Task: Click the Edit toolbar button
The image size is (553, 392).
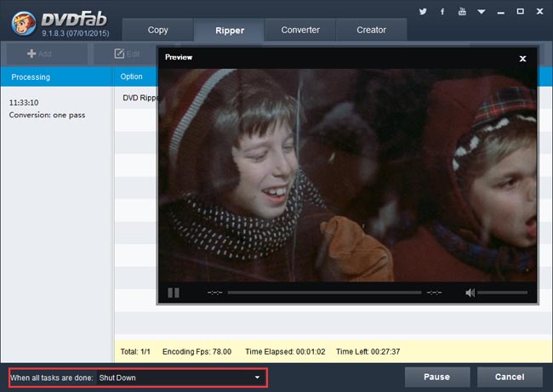Action: point(127,54)
